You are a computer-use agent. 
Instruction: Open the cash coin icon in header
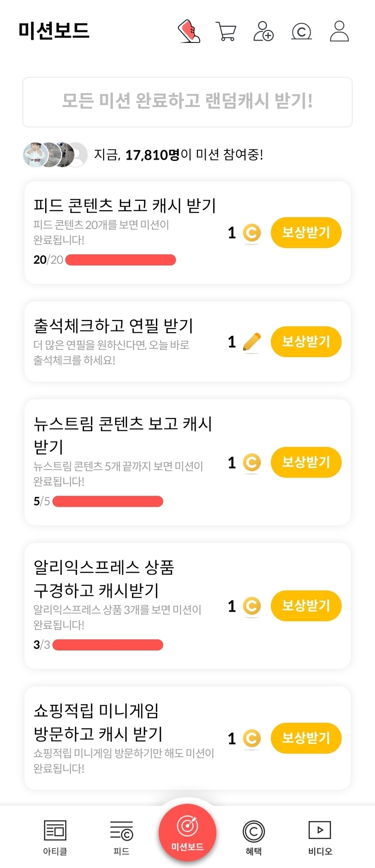[301, 32]
